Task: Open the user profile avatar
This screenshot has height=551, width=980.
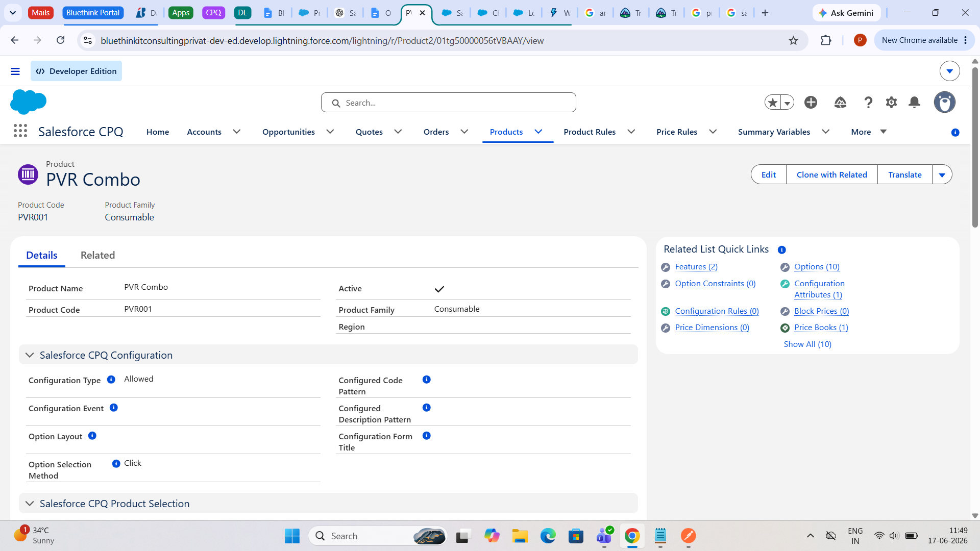Action: click(x=944, y=103)
